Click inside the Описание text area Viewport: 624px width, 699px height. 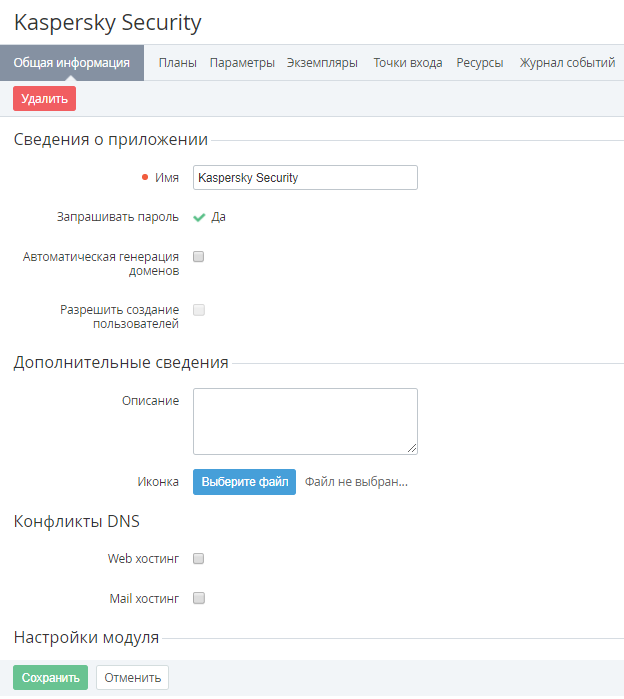click(x=305, y=421)
